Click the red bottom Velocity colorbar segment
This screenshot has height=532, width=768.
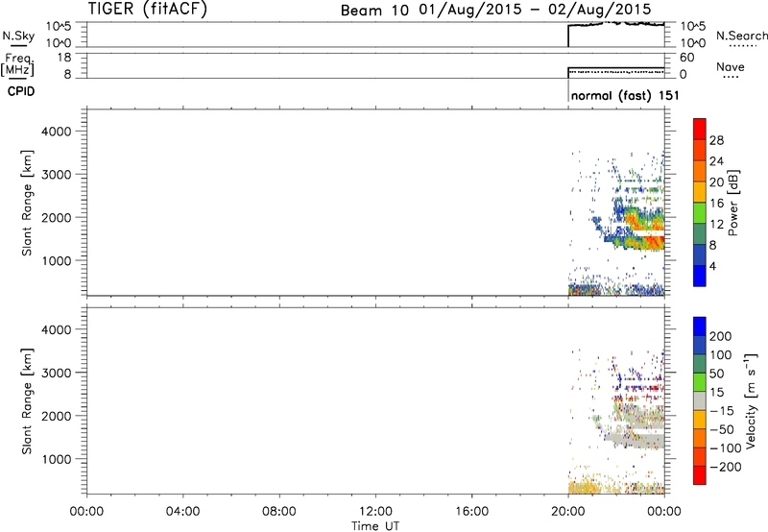click(x=700, y=475)
